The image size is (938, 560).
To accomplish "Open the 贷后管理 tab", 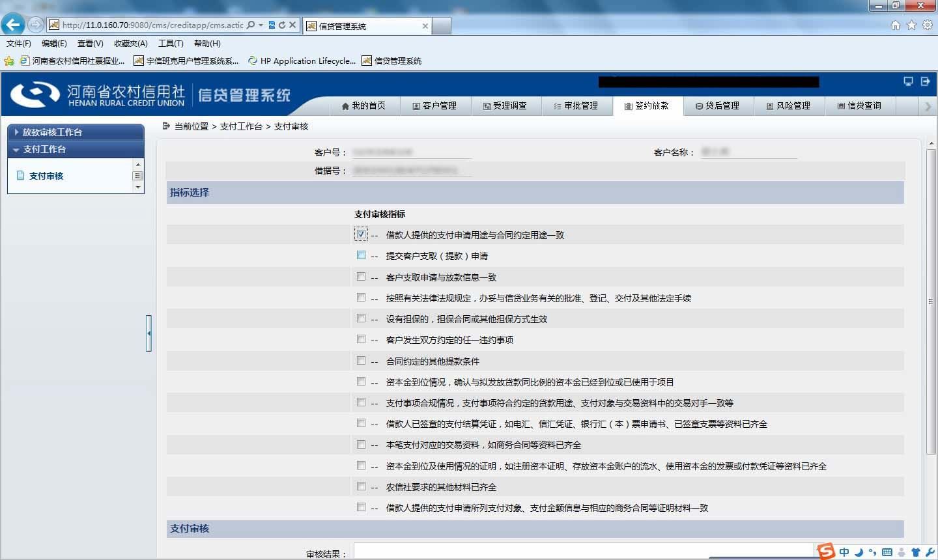I will [717, 105].
